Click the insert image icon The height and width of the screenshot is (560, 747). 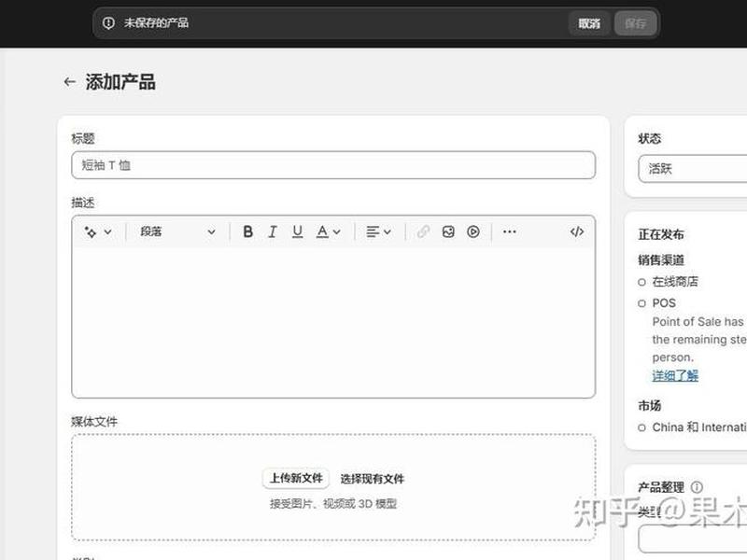(x=448, y=231)
